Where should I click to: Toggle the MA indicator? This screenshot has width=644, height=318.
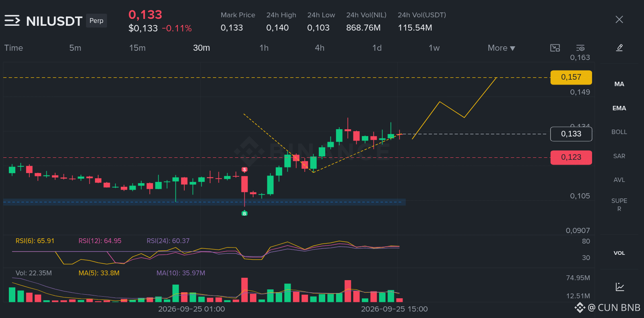click(619, 84)
